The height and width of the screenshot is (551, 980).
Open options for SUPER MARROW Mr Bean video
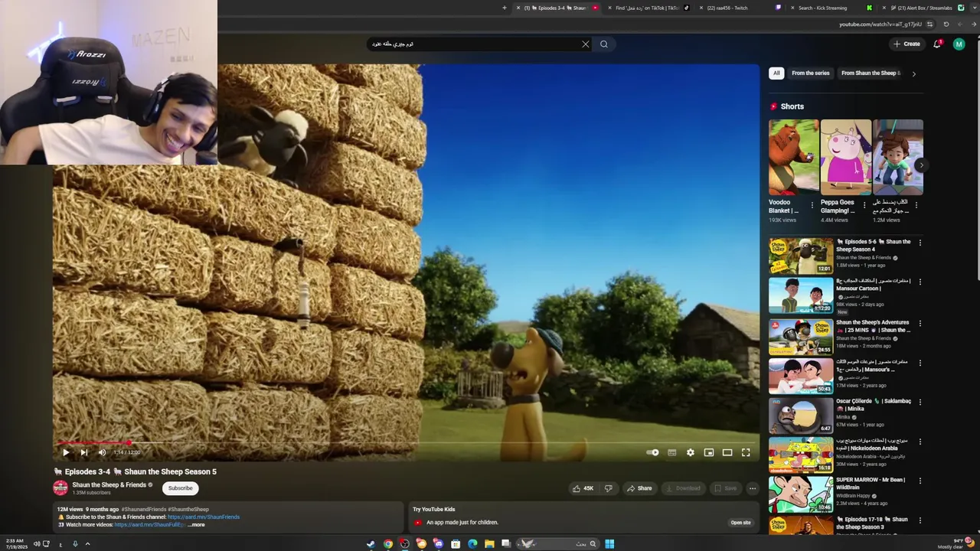click(x=920, y=481)
